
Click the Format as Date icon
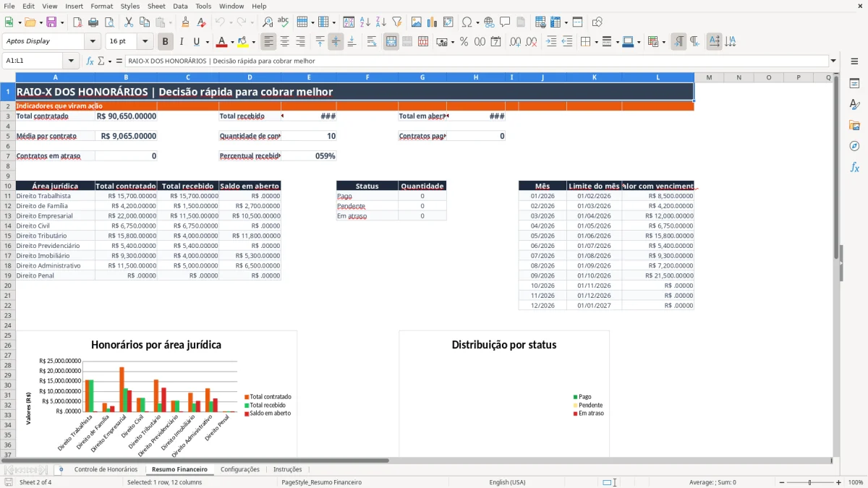coord(495,41)
